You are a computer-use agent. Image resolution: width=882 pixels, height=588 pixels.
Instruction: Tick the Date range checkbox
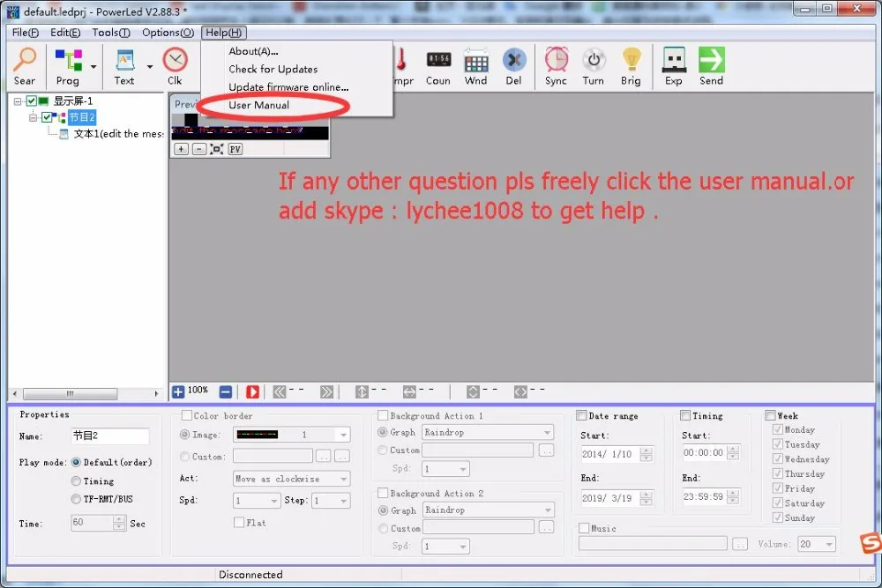581,415
